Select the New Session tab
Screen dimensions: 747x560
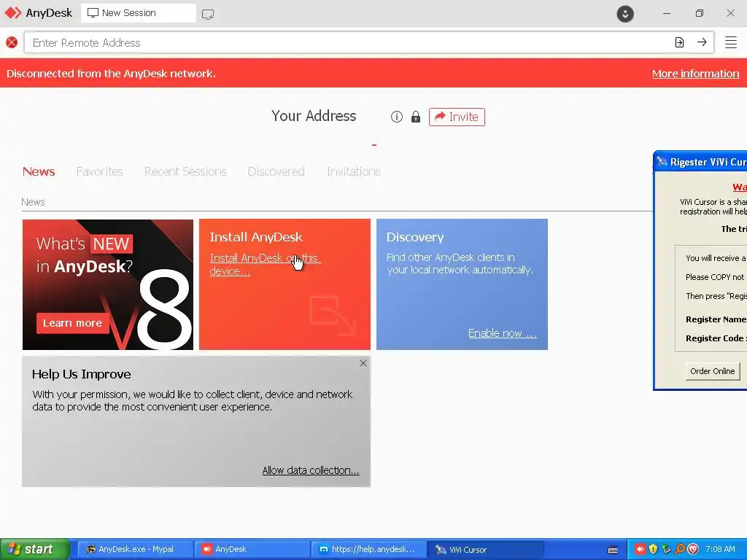(138, 13)
